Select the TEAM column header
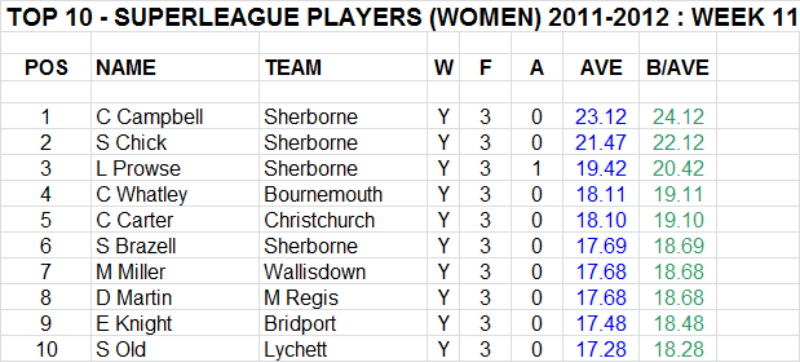 (x=343, y=67)
